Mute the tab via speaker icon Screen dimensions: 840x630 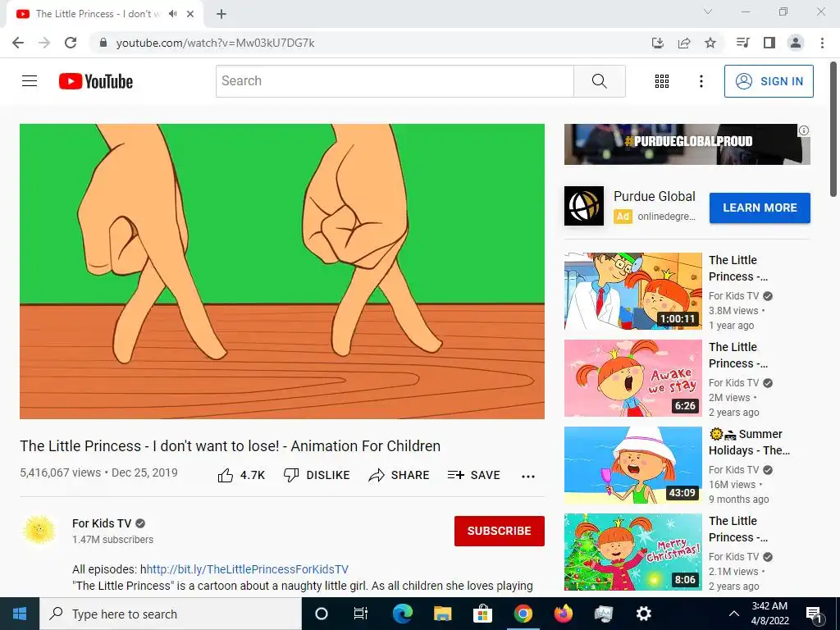[x=172, y=13]
